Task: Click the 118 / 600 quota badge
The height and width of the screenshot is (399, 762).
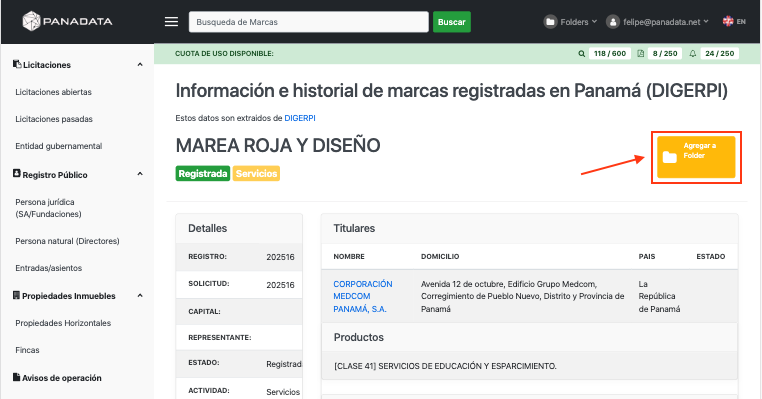Action: tap(609, 53)
